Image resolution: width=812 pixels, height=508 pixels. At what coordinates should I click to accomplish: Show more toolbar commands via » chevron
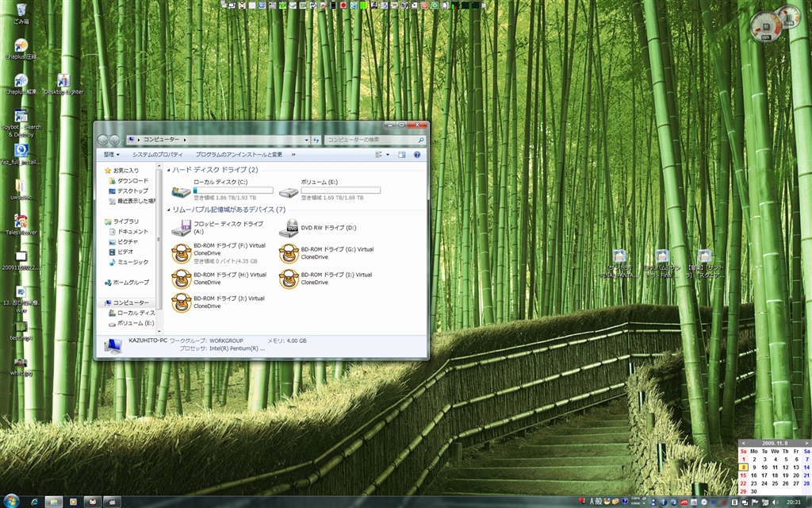coord(293,155)
